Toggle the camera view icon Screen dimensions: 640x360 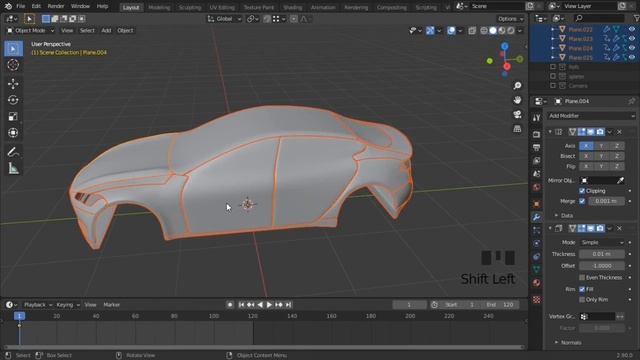(517, 114)
